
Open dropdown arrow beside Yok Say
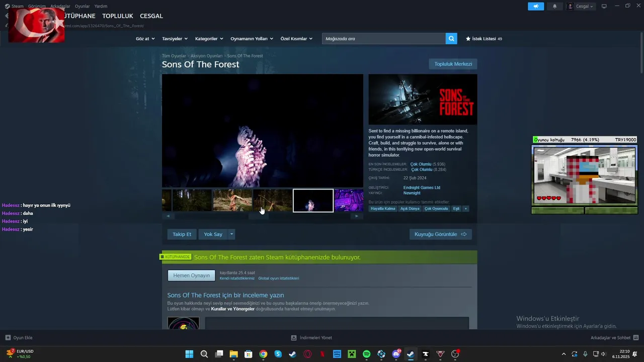(231, 234)
